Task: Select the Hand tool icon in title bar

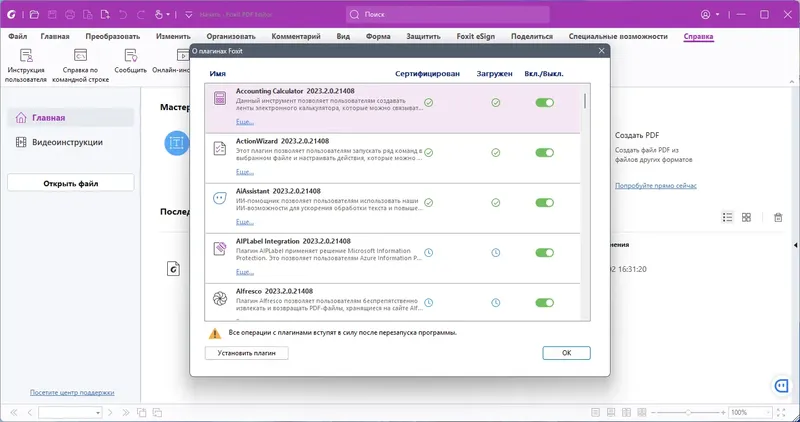Action: [x=159, y=14]
